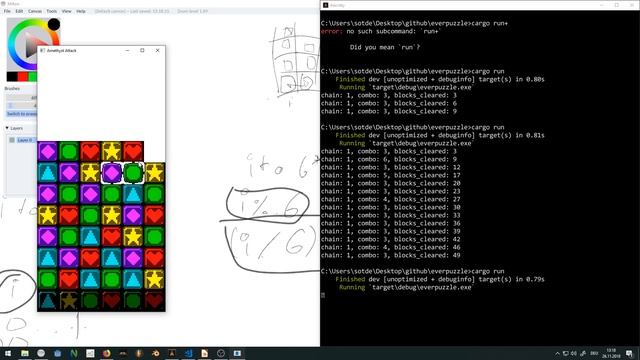This screenshot has width=640, height=360.
Task: Click the purple diamond block inside the cursor
Action: [x=111, y=173]
